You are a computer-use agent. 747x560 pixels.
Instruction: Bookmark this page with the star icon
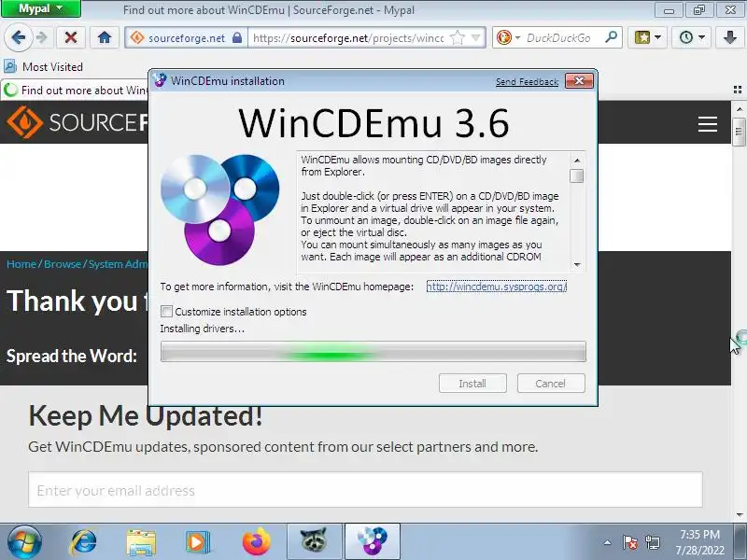click(458, 37)
